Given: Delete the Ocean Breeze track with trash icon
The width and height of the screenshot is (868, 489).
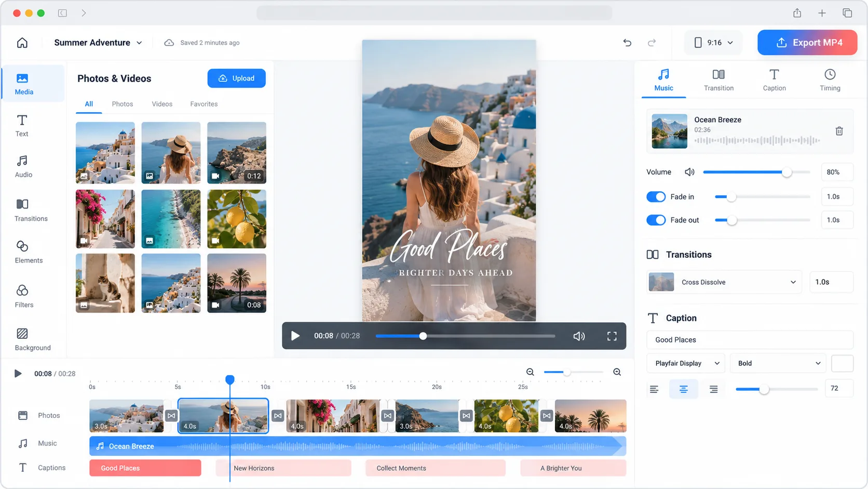Looking at the screenshot, I should pos(839,131).
